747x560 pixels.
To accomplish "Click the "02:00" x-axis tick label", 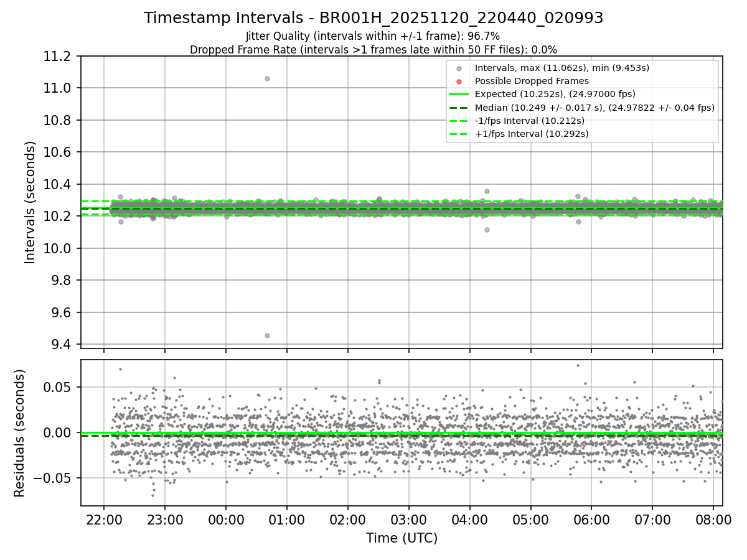I will point(348,518).
